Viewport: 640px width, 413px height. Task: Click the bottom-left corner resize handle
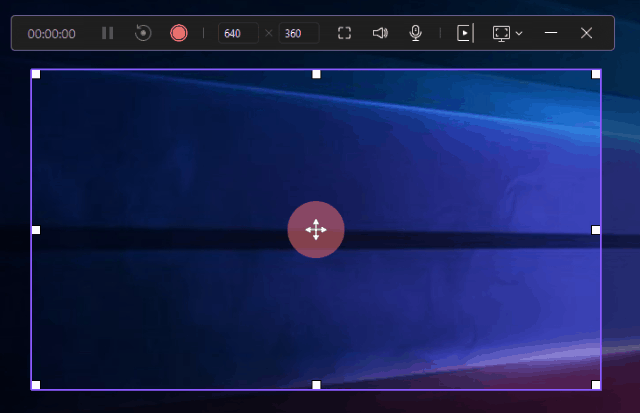tap(36, 385)
